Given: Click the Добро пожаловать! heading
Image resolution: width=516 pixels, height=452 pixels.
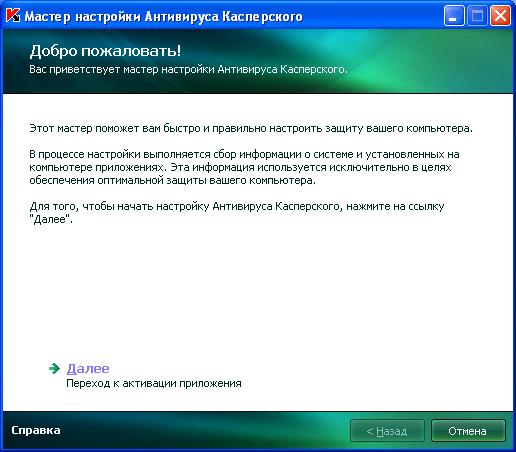Looking at the screenshot, I should (105, 51).
